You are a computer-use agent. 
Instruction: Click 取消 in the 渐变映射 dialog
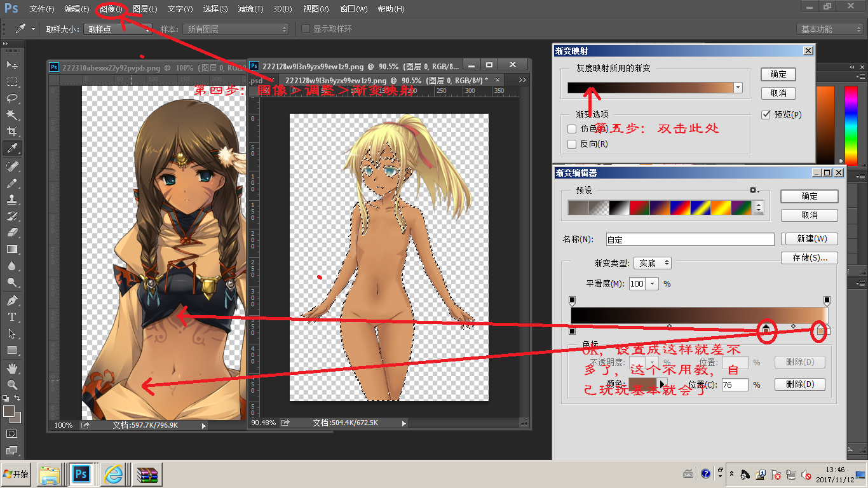tap(778, 93)
